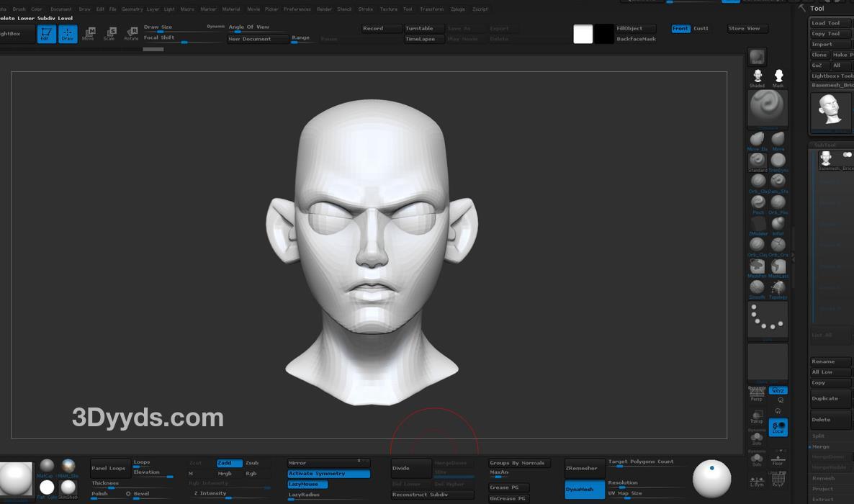Open the Lightbox Tools flyout
This screenshot has width=854, height=504.
click(832, 76)
